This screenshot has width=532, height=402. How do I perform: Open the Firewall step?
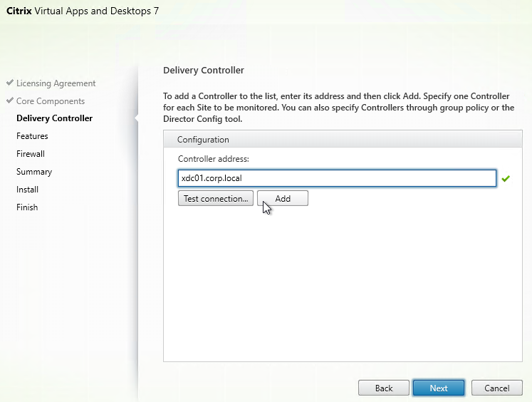[x=31, y=154]
